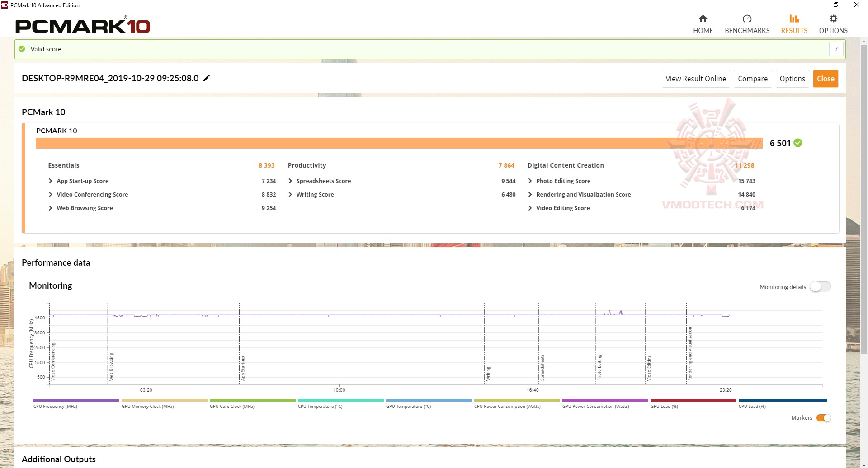Click the Writing score value 6 480
Screen dimensions: 868x468
pos(508,194)
